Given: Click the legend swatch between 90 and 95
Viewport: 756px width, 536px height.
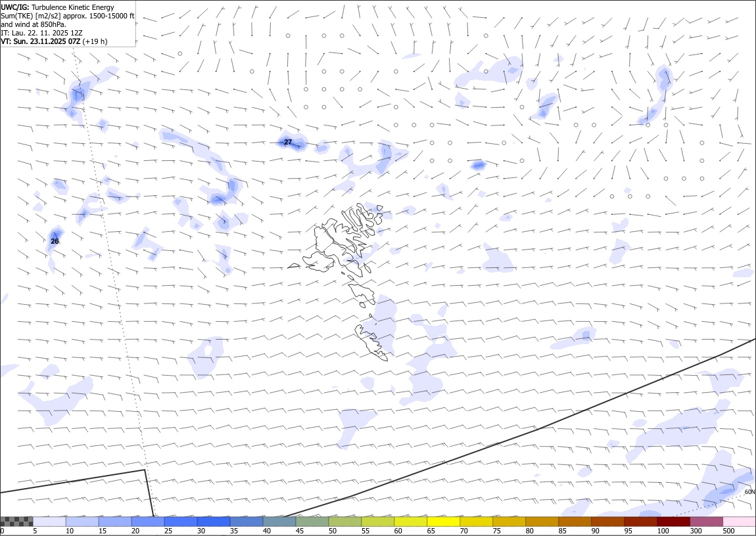Looking at the screenshot, I should point(607,522).
